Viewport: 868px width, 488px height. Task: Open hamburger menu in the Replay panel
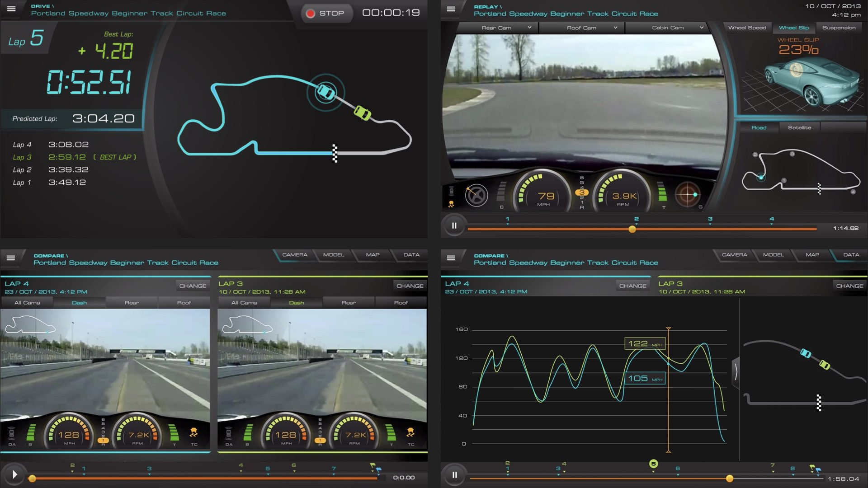coord(451,9)
